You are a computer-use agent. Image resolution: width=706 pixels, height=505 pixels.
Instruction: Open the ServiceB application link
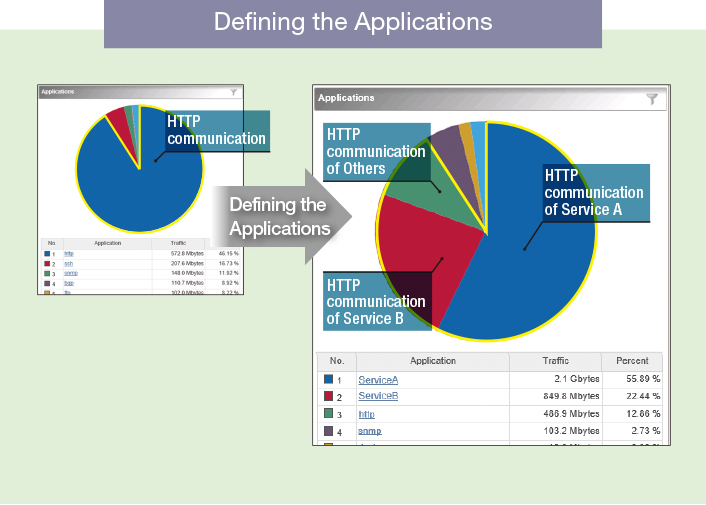click(378, 396)
